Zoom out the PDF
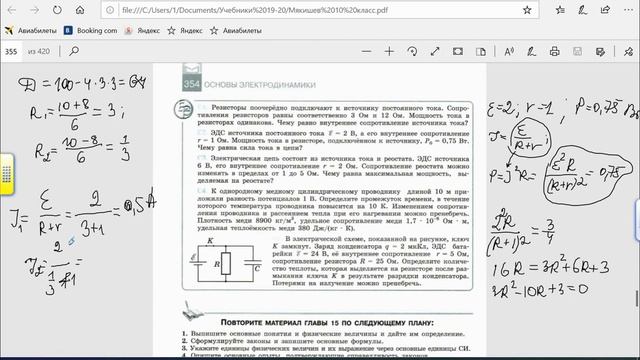This screenshot has width=640, height=360. tap(366, 51)
